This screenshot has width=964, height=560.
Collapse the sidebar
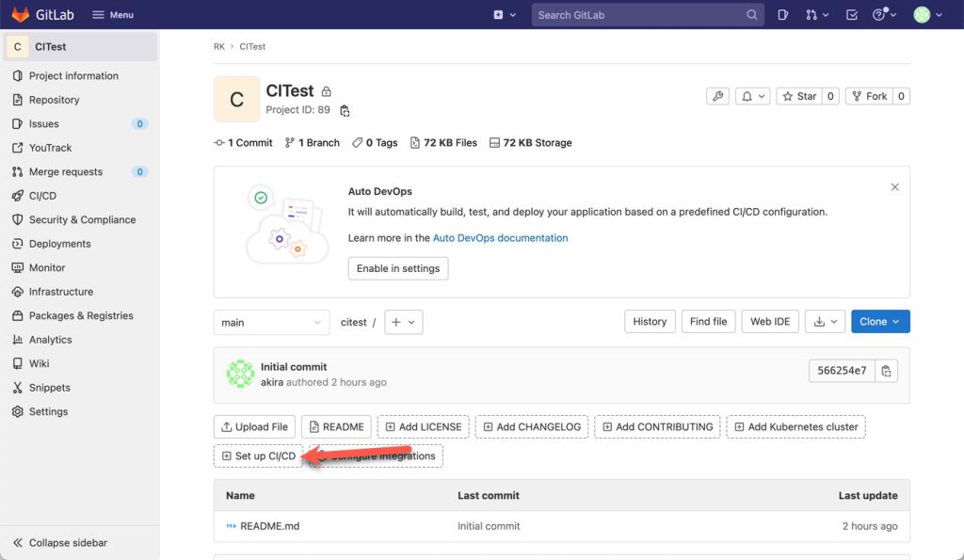click(x=60, y=543)
